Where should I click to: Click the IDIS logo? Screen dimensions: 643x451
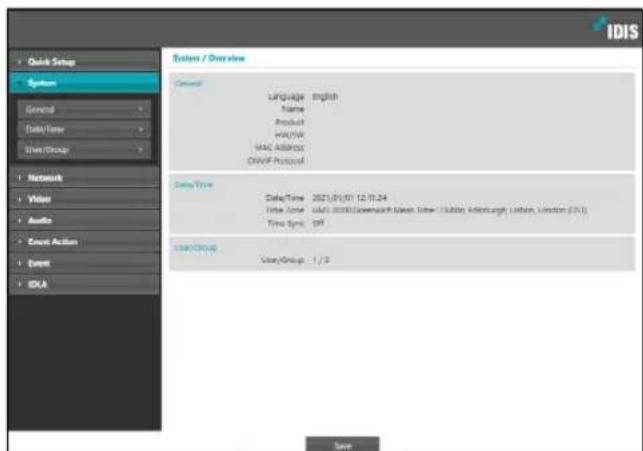point(616,29)
